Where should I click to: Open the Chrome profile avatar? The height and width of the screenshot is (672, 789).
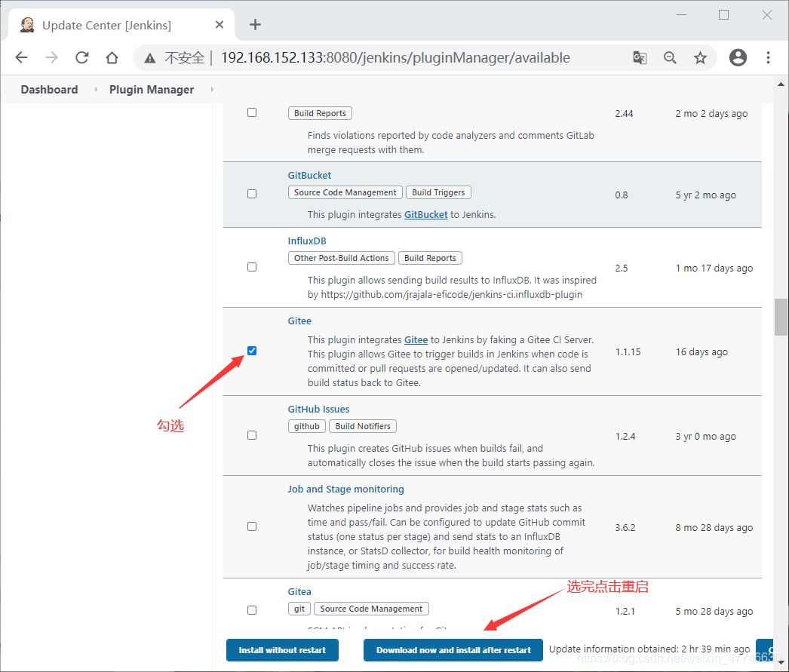click(x=738, y=58)
